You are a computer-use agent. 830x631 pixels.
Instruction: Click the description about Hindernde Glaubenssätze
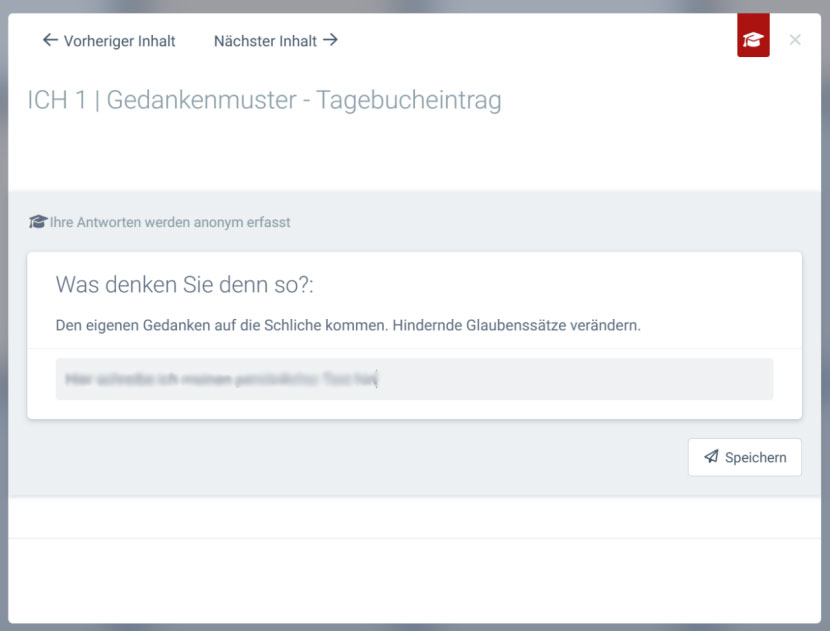pyautogui.click(x=347, y=326)
